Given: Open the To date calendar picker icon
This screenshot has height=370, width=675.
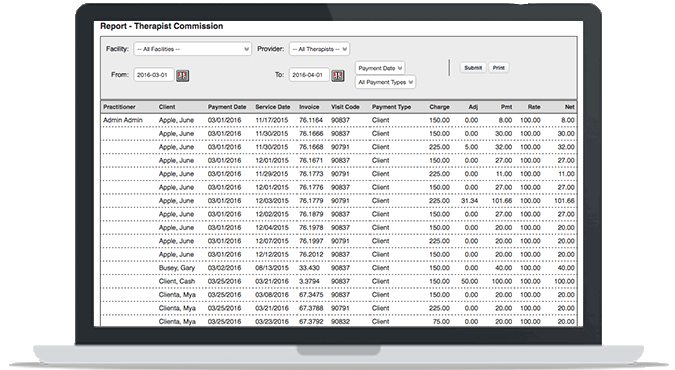Looking at the screenshot, I should (x=338, y=76).
